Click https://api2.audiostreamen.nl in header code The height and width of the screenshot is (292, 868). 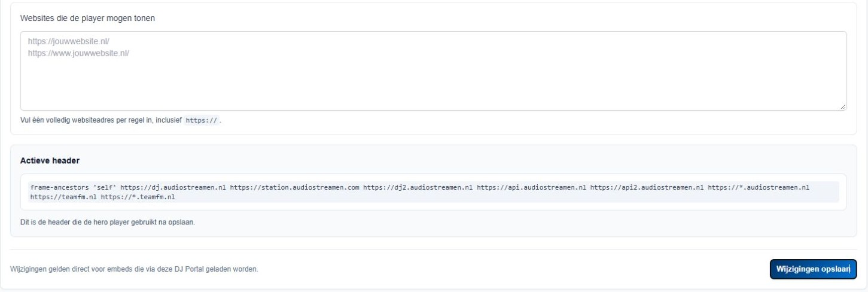[x=647, y=187]
